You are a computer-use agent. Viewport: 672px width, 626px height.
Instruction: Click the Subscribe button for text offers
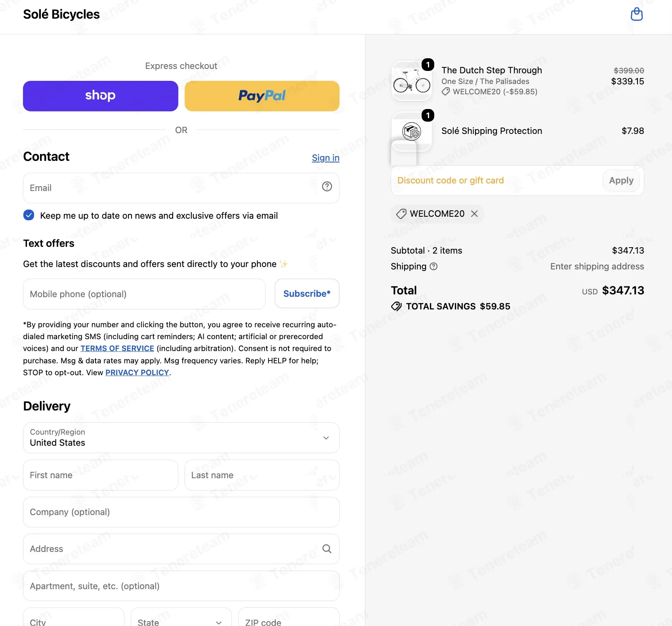pos(307,294)
